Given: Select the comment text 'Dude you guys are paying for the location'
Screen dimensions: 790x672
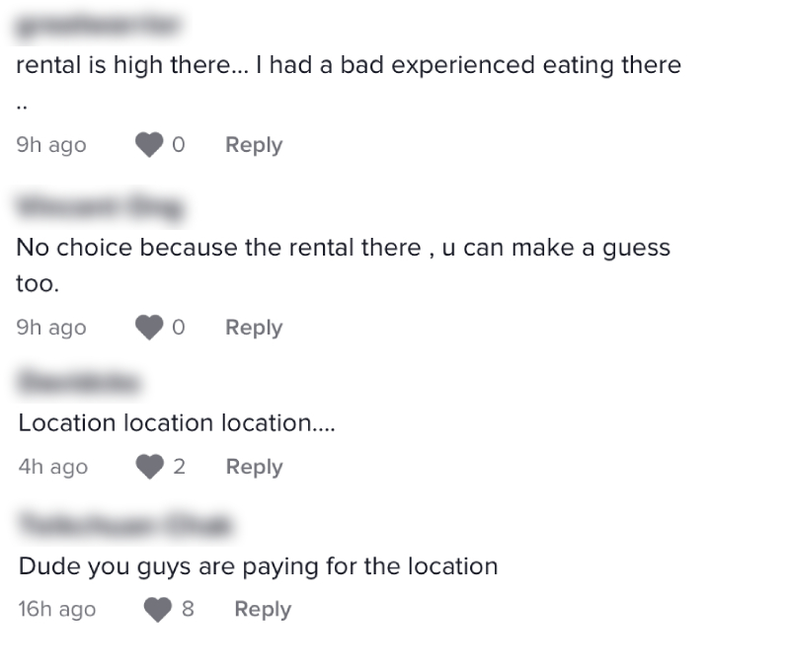Looking at the screenshot, I should pos(258,566).
